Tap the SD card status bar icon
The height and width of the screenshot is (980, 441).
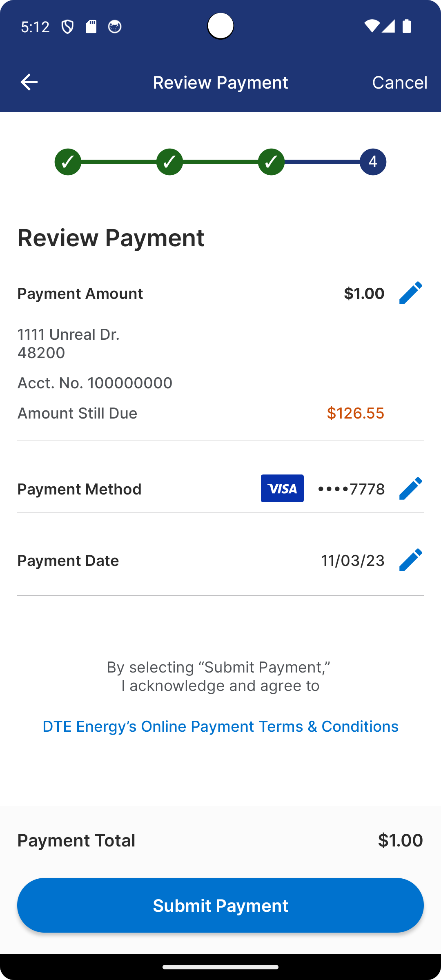click(91, 27)
